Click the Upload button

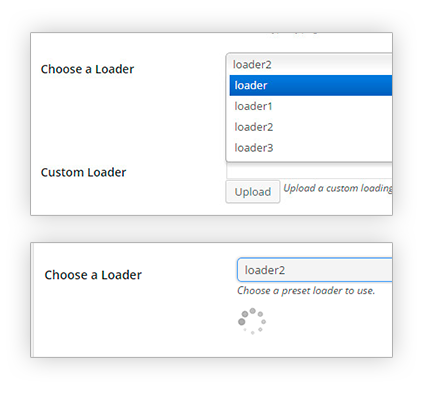pyautogui.click(x=253, y=192)
